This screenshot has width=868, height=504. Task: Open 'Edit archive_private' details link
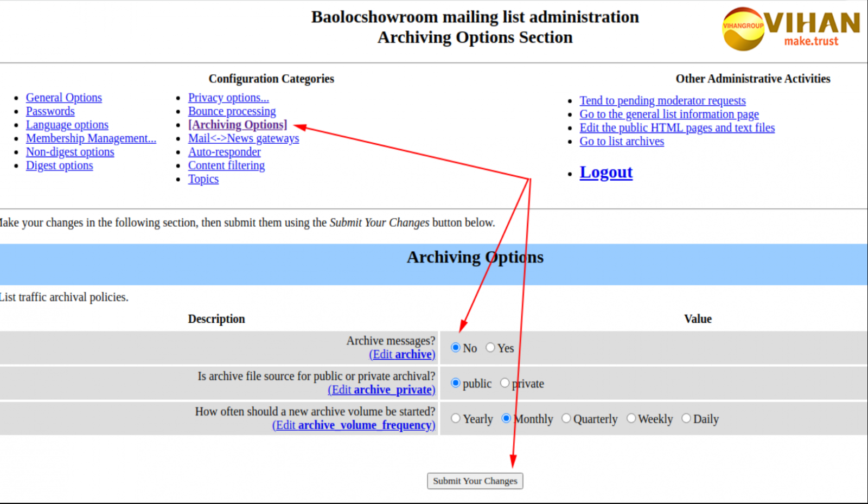pos(381,390)
